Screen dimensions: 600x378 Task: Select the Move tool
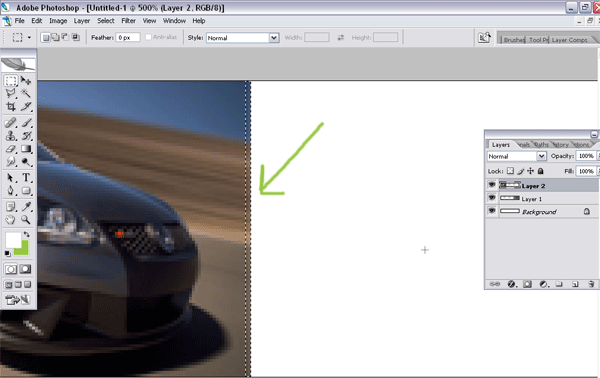[x=26, y=81]
